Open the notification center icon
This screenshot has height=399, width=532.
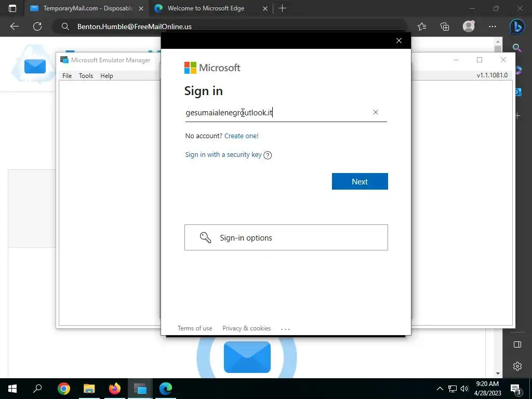pos(516,389)
